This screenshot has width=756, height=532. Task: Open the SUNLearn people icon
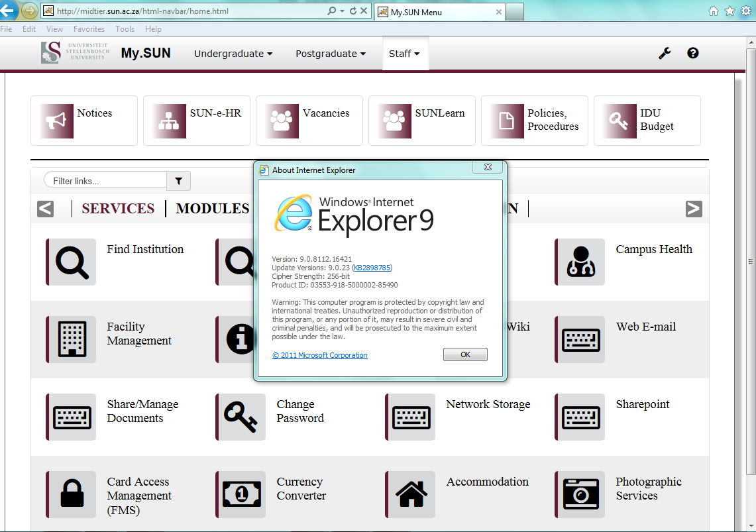pos(394,121)
